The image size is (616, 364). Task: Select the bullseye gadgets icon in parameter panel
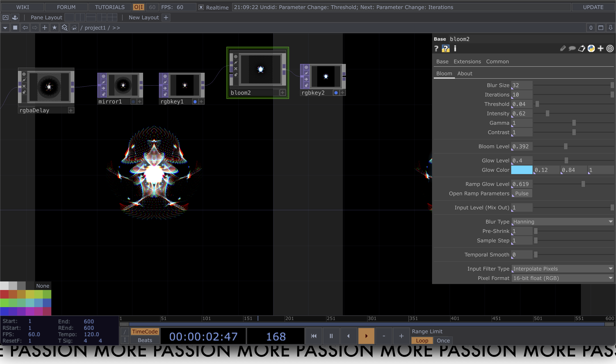click(610, 49)
